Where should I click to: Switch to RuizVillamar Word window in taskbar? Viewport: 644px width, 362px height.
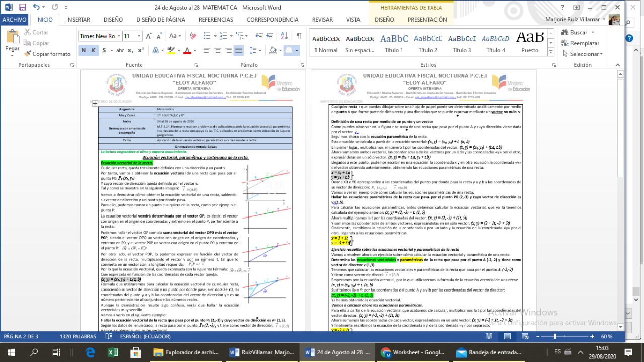tap(260, 352)
